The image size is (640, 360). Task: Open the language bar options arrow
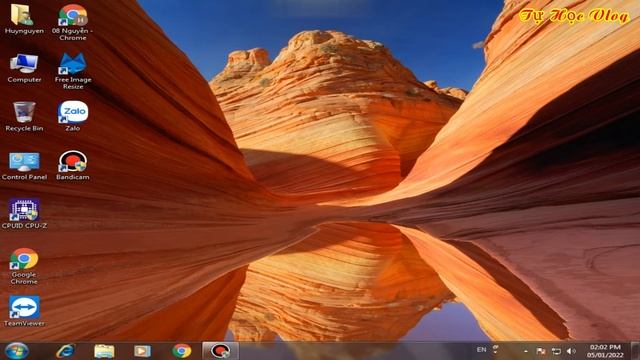click(x=495, y=351)
